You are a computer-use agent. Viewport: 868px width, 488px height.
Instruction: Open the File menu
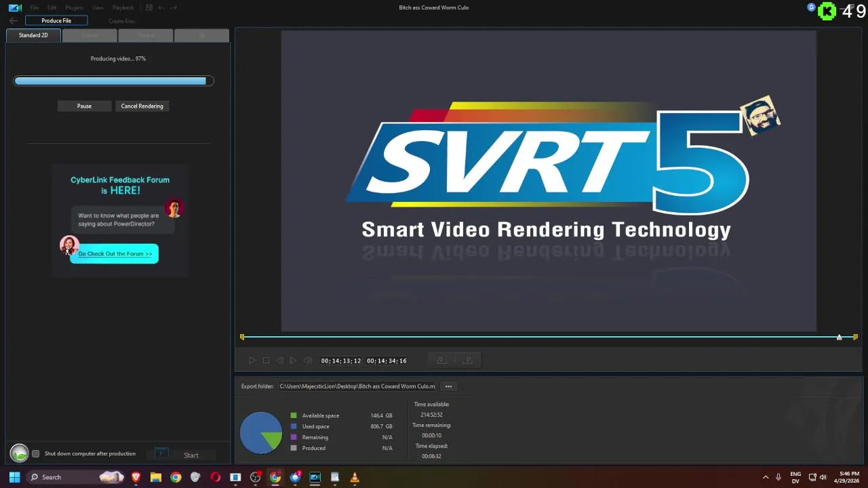(34, 7)
